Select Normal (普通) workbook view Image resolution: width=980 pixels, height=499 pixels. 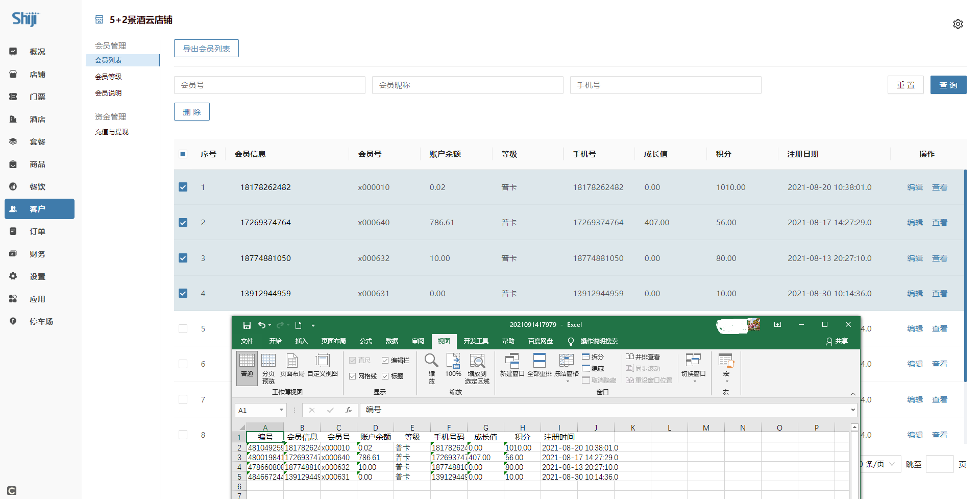(x=247, y=368)
